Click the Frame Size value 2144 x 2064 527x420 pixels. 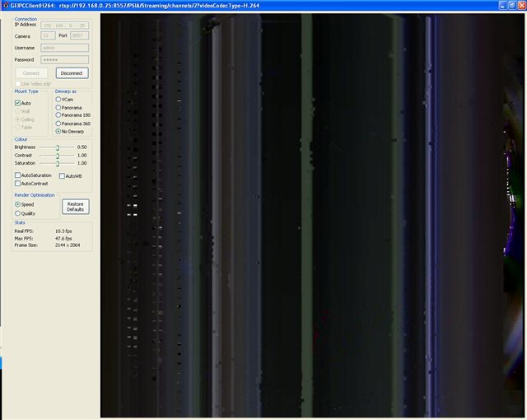tap(68, 245)
